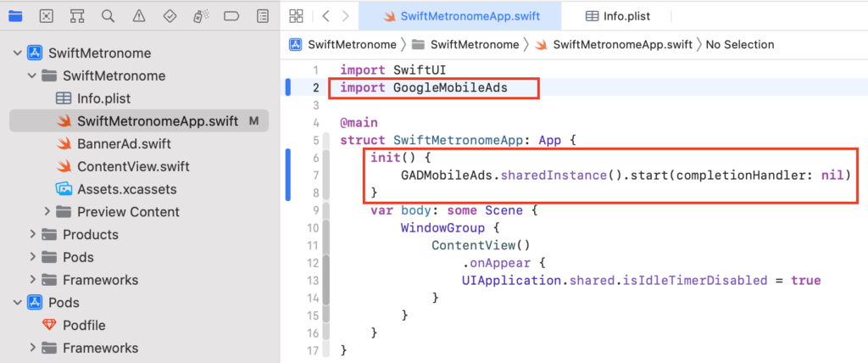
Task: Select ContentView.swift in navigator
Action: [133, 167]
